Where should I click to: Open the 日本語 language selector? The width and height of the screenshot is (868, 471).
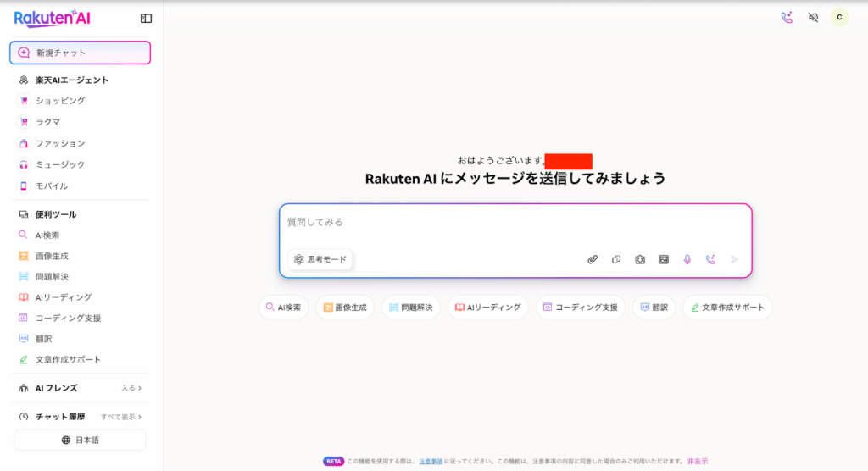[81, 440]
